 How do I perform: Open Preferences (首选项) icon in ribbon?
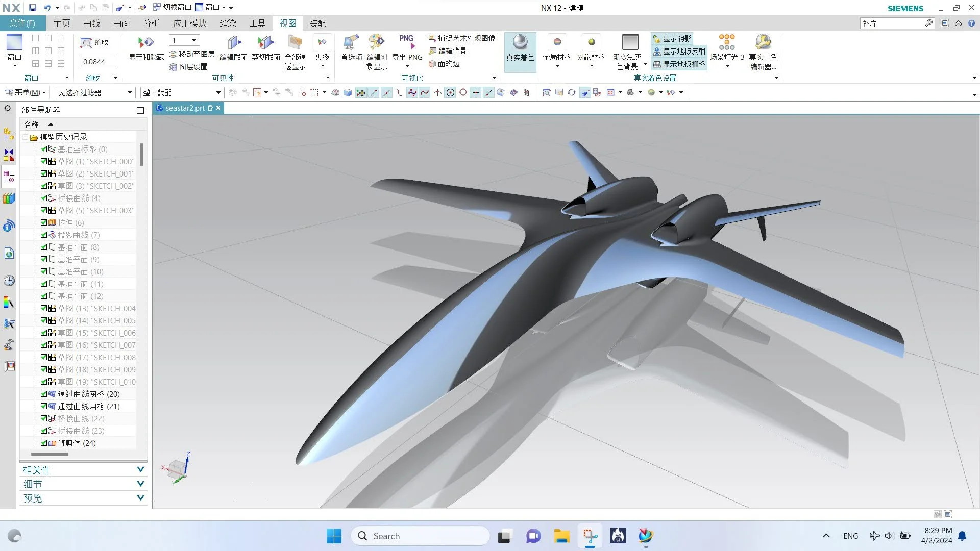coord(351,43)
